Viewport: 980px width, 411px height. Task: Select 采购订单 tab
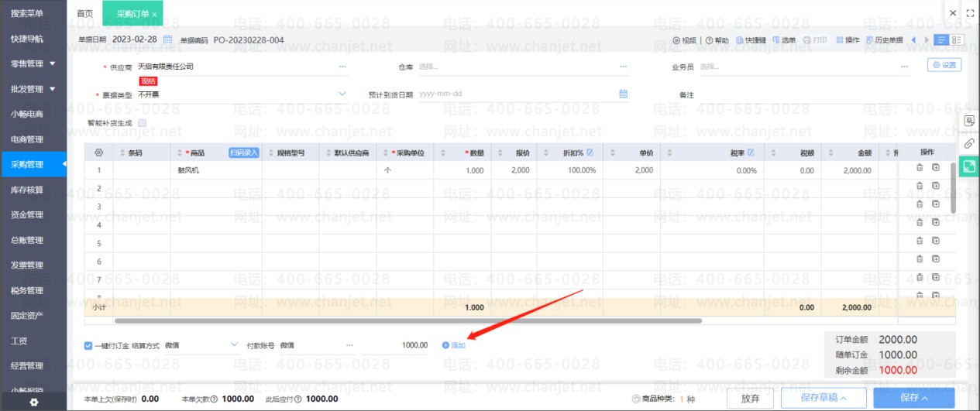tap(132, 14)
